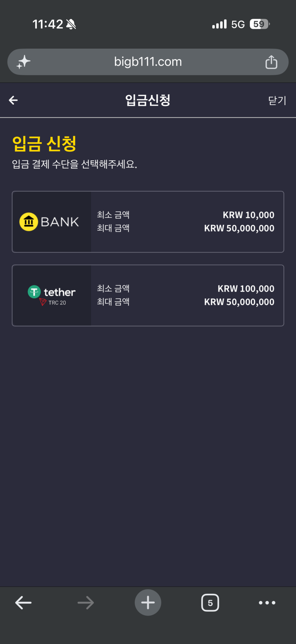Tap the KRW 100,000 minimum amount for tether
The height and width of the screenshot is (644, 296).
(x=246, y=289)
